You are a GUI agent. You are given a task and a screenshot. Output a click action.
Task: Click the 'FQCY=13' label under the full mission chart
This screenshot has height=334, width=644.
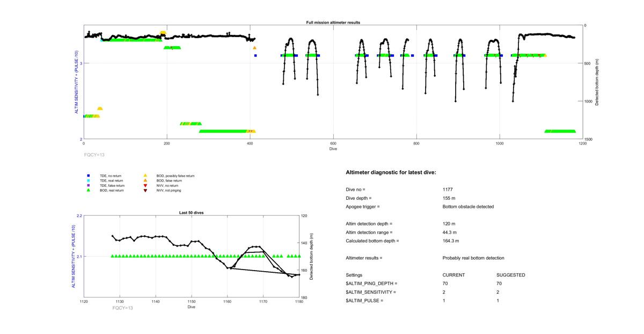pos(94,155)
